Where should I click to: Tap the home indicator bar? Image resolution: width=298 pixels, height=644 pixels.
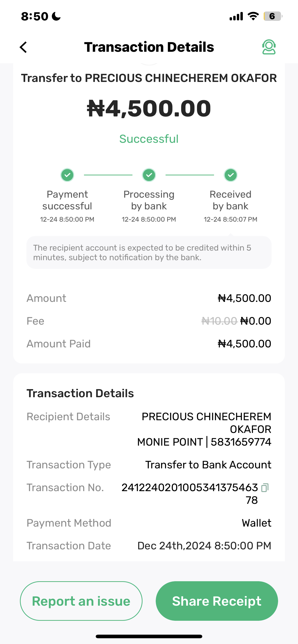click(149, 636)
